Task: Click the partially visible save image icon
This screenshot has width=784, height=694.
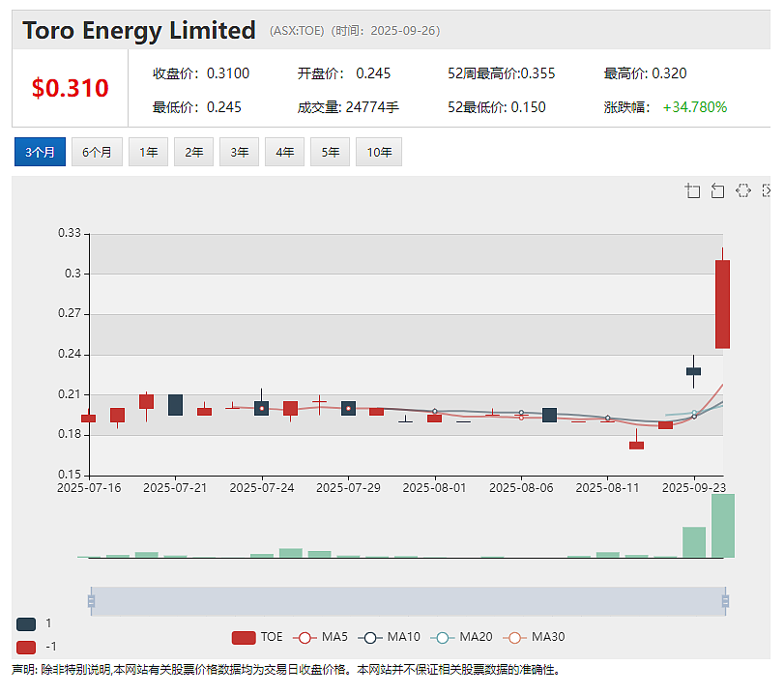Action: (766, 190)
